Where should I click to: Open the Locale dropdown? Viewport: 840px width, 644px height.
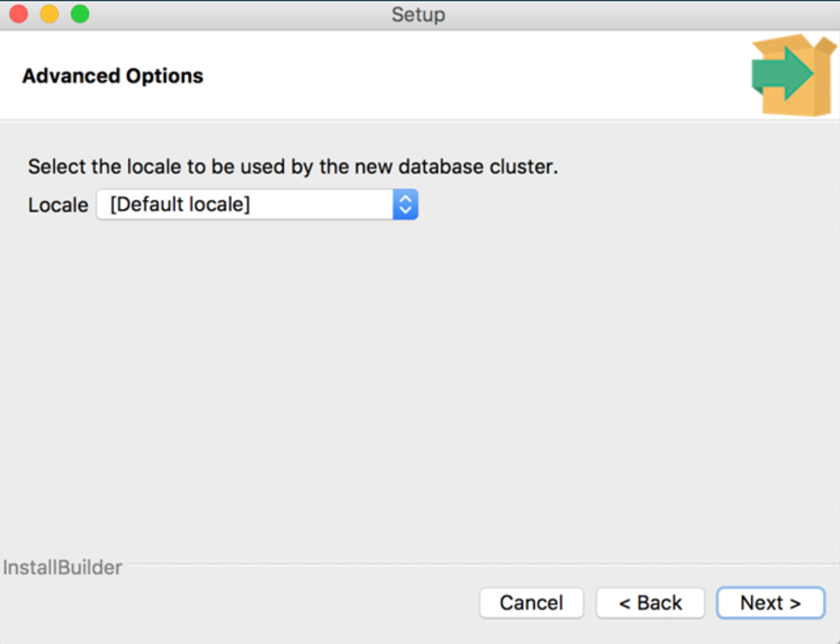pyautogui.click(x=257, y=205)
